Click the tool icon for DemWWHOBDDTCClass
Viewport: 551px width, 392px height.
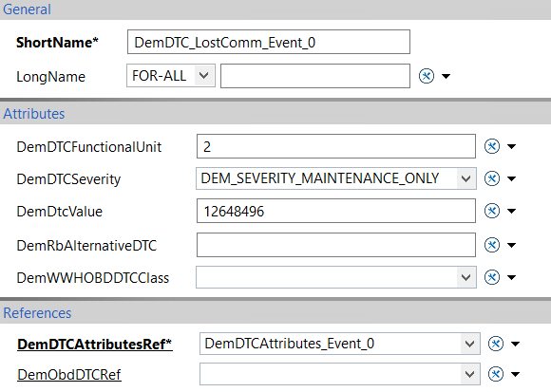(x=491, y=277)
